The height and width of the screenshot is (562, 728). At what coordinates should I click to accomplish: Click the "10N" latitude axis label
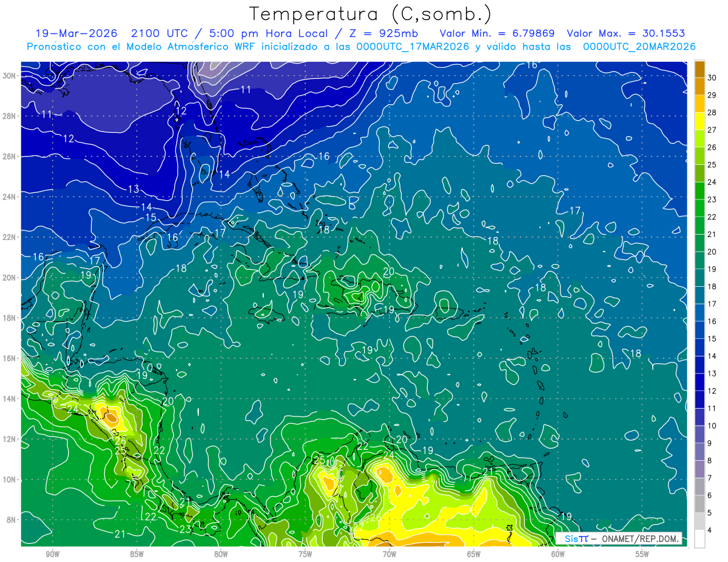[x=10, y=480]
